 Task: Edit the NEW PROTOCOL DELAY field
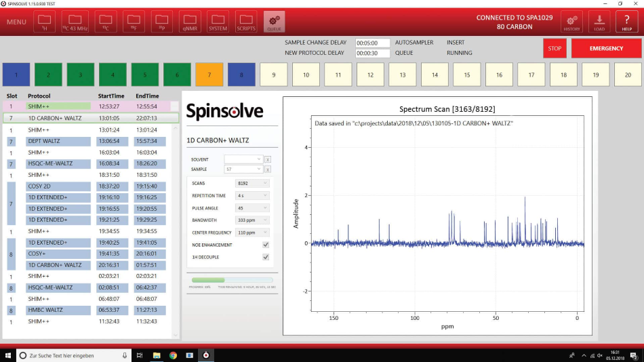tap(372, 53)
